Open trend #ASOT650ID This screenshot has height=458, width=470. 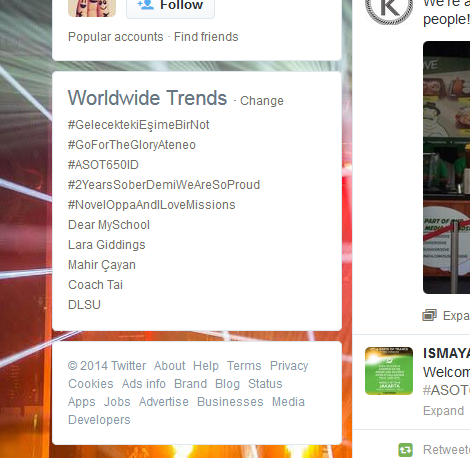tap(103, 165)
